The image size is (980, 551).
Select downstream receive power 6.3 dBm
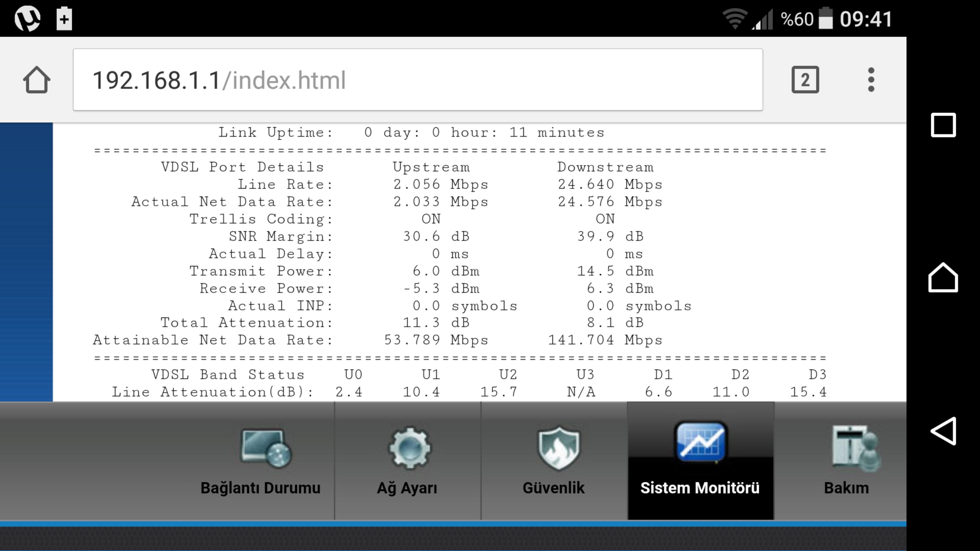[620, 289]
